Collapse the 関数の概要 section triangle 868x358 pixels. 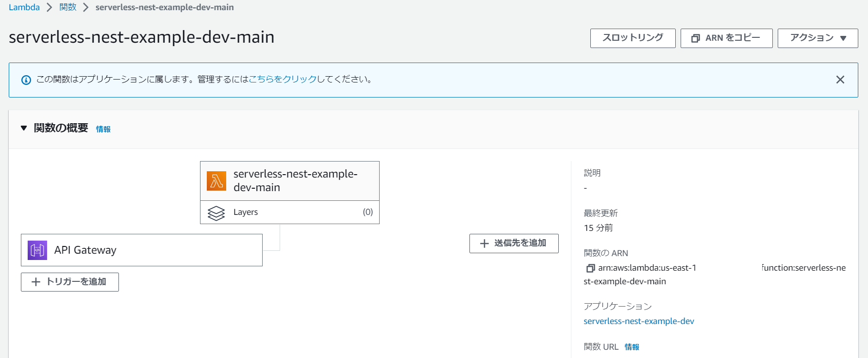(x=24, y=128)
